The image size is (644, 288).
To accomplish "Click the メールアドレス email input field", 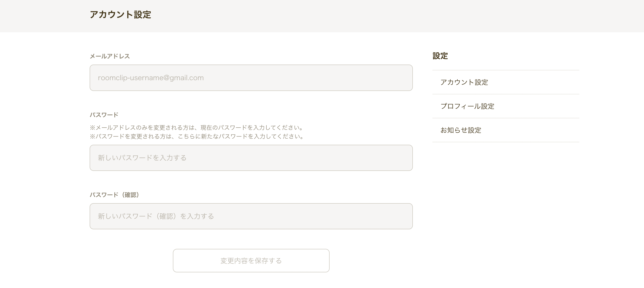I will tap(251, 78).
